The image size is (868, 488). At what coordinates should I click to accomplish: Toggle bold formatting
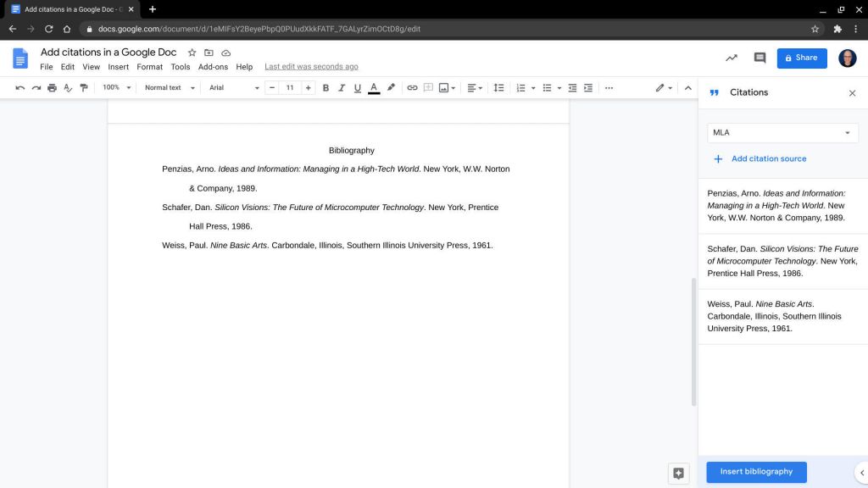coord(325,87)
